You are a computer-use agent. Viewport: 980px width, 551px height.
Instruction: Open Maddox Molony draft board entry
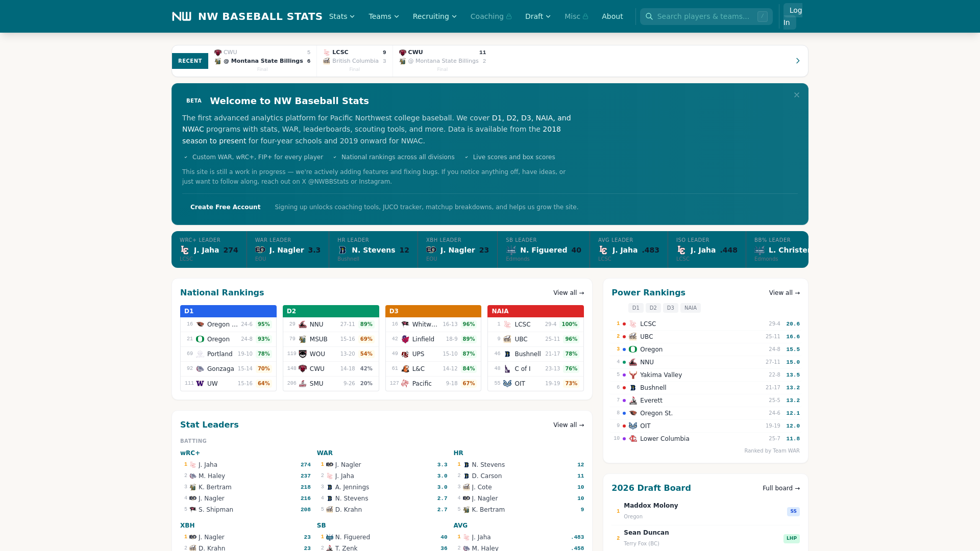(705, 511)
